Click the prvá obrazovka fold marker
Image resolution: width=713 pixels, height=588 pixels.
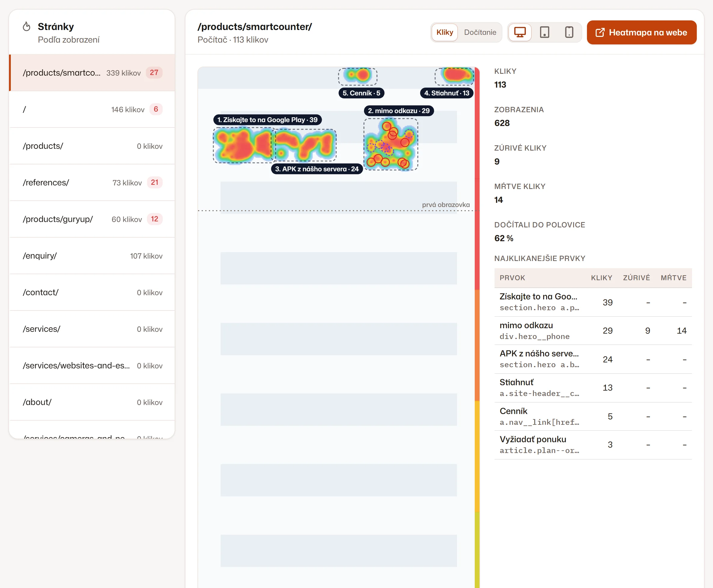tap(446, 205)
